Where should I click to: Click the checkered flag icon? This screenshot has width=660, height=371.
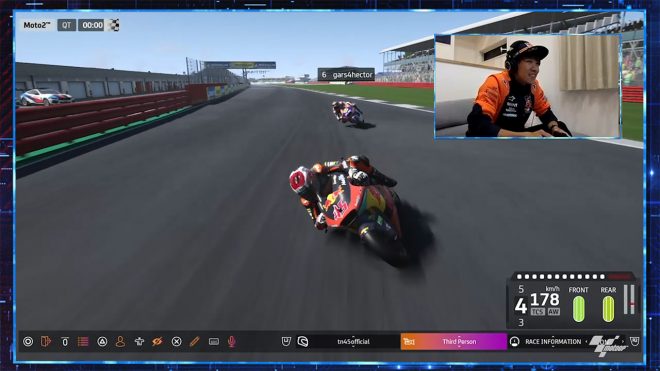114,25
